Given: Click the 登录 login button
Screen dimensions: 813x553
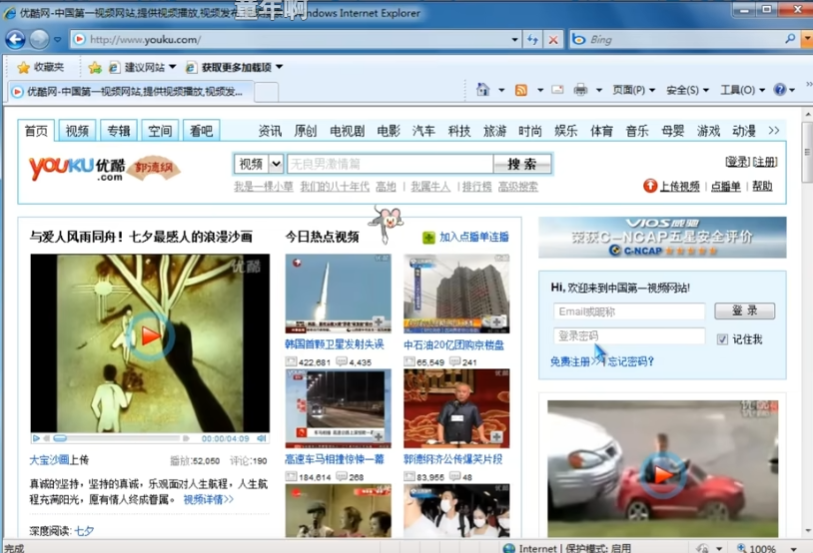Looking at the screenshot, I should click(745, 311).
